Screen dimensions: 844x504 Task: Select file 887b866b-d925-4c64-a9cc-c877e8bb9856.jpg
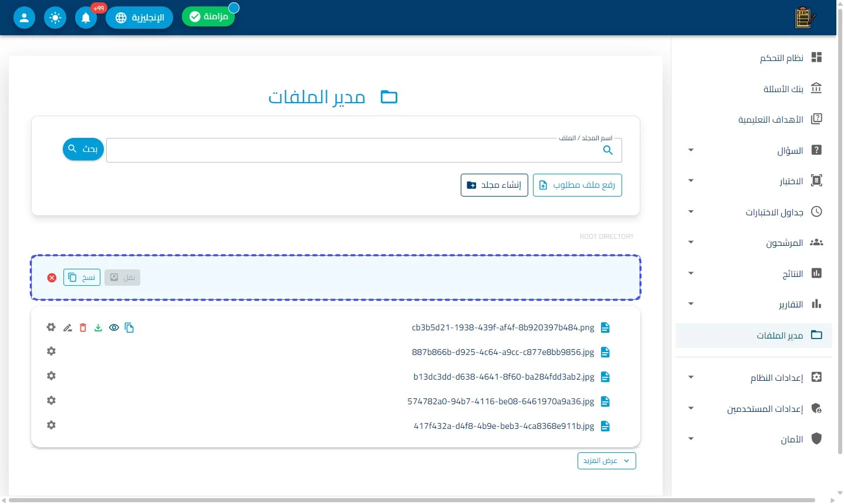pyautogui.click(x=503, y=352)
